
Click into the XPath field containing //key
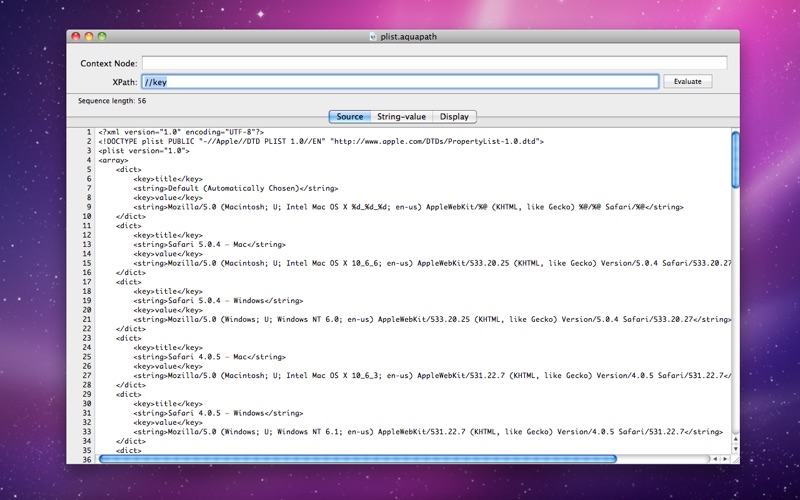400,82
